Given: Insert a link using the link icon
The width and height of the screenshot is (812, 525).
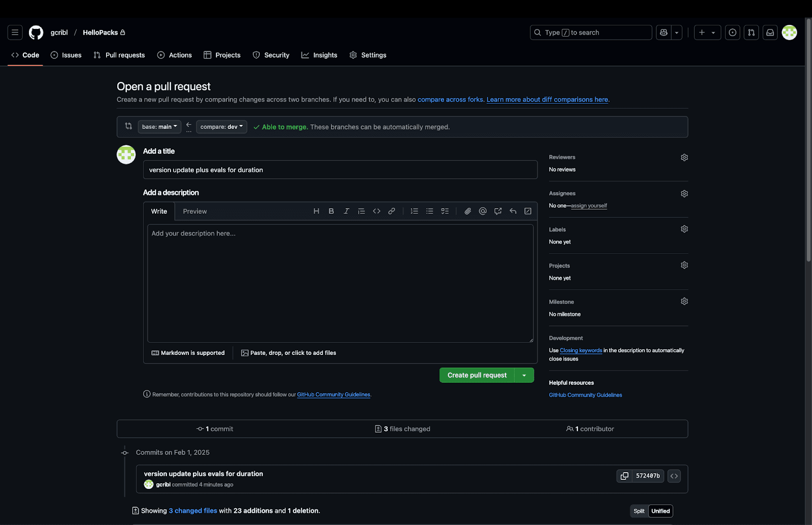Looking at the screenshot, I should [x=391, y=211].
